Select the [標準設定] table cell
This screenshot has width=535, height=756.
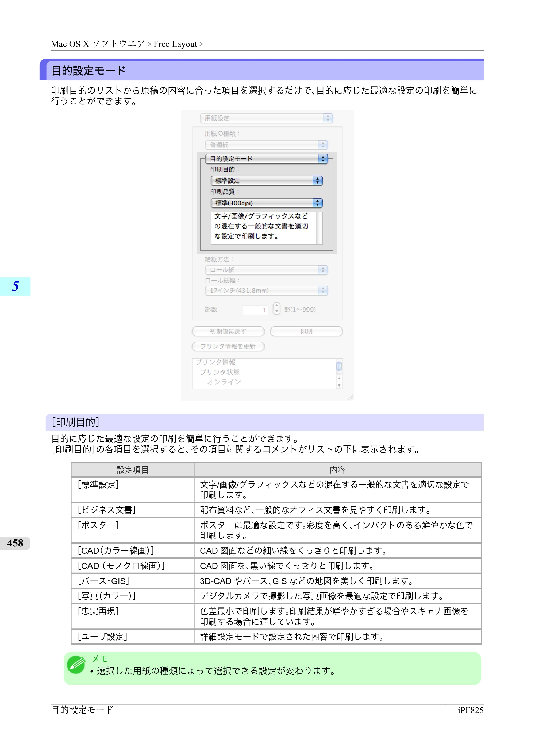click(x=133, y=490)
